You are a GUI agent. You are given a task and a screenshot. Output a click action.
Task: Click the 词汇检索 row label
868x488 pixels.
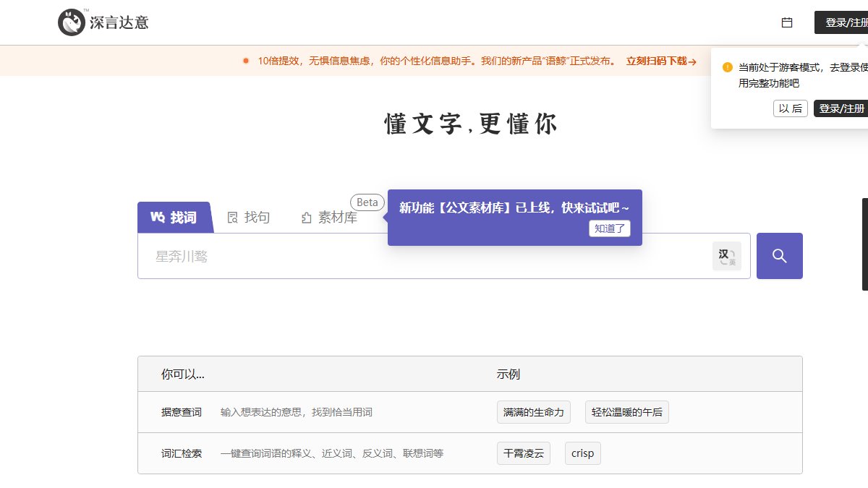click(x=182, y=453)
